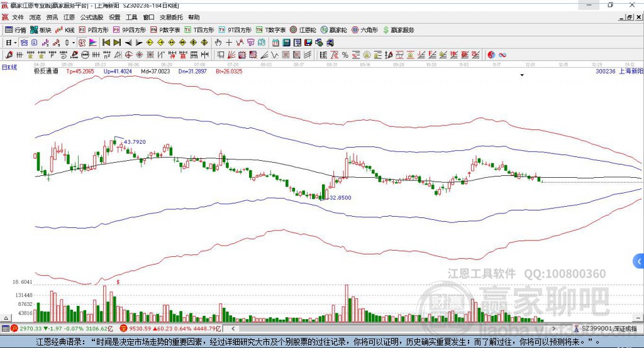The image size is (644, 348).
Task: Open the 浏览 menu
Action: tap(35, 17)
